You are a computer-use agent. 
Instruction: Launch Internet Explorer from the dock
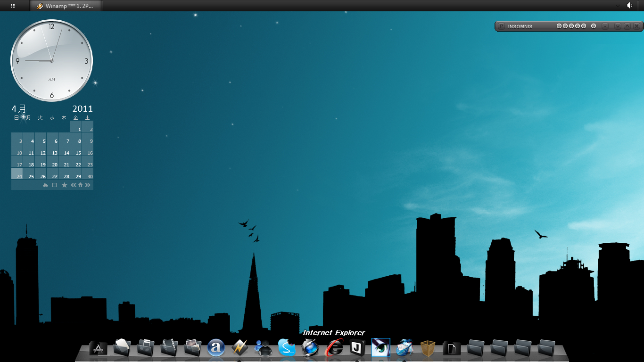[334, 348]
